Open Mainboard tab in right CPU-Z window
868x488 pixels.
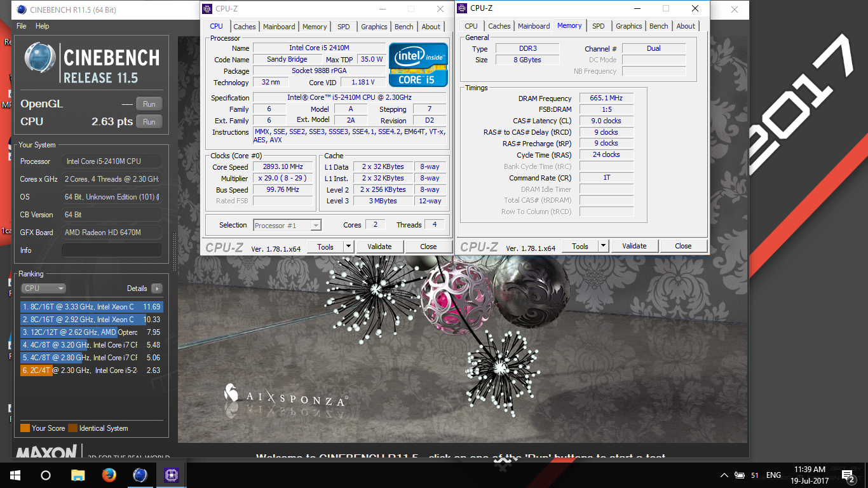[534, 26]
